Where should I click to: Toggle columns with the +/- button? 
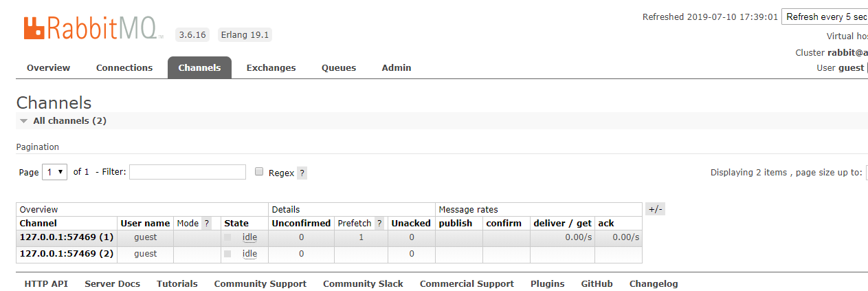pyautogui.click(x=655, y=209)
